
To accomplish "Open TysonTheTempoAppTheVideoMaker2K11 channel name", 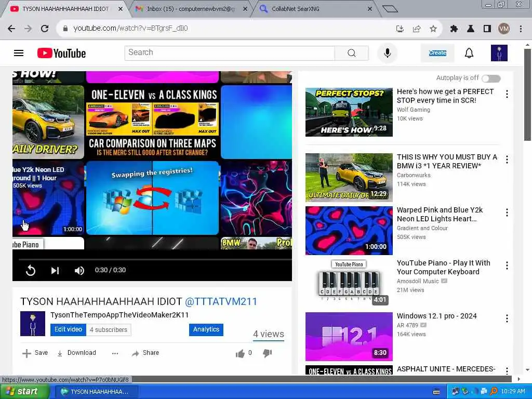I will 119,315.
